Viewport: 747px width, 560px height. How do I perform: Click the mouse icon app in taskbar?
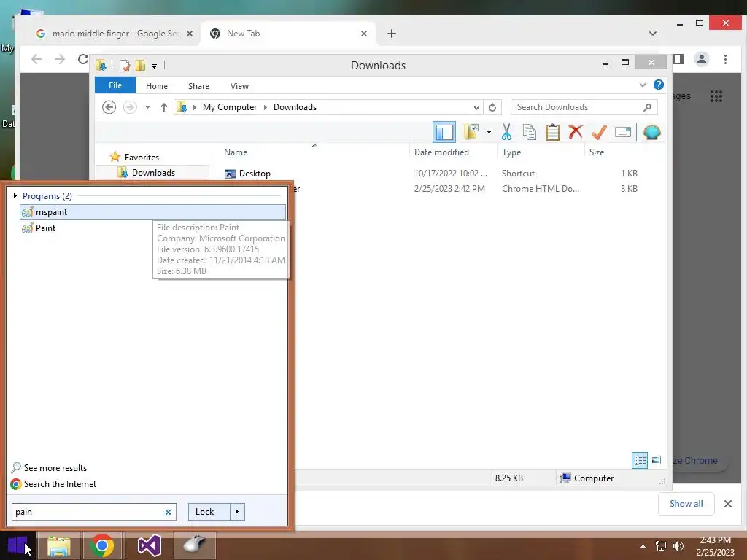pos(194,545)
